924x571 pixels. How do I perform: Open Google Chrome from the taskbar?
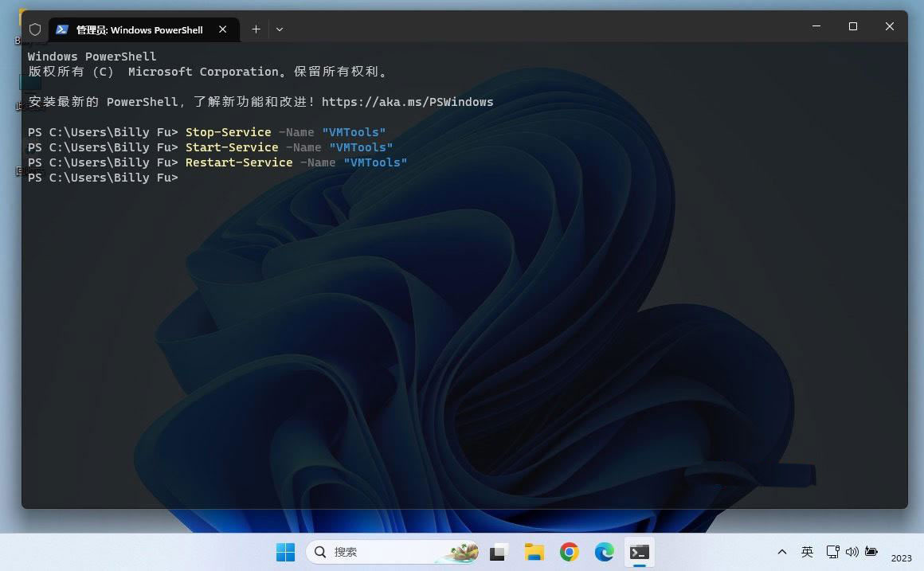[x=569, y=552]
